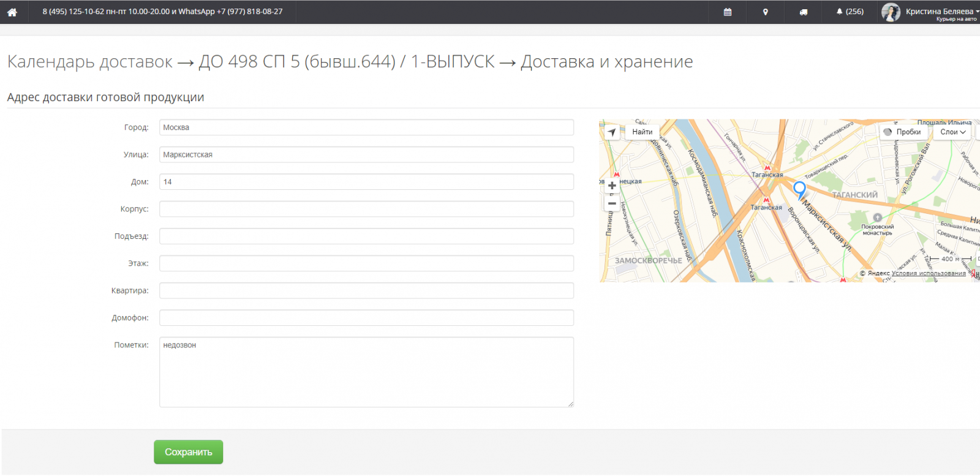Expand the Кристина Беляева user menu
980x476 pixels.
point(942,12)
